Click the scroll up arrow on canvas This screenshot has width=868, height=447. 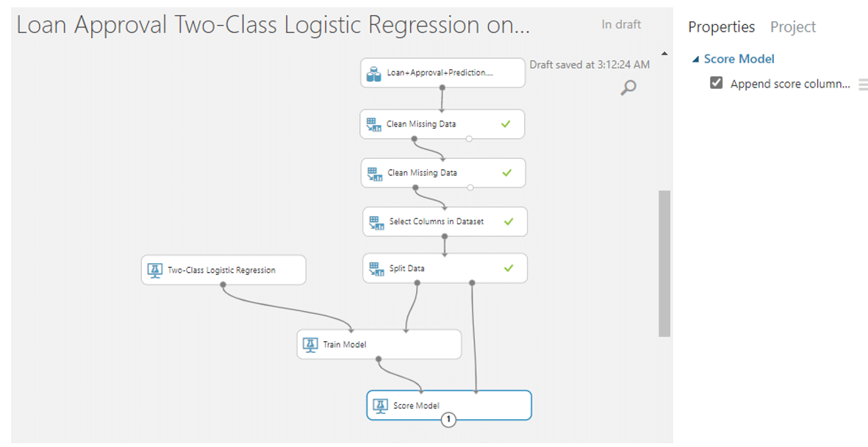pyautogui.click(x=664, y=54)
